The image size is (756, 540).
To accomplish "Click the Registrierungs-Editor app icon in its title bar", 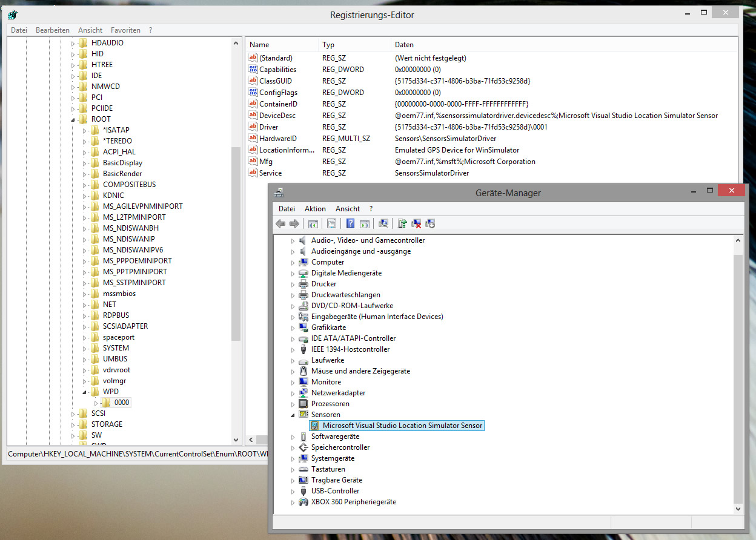I will point(12,15).
